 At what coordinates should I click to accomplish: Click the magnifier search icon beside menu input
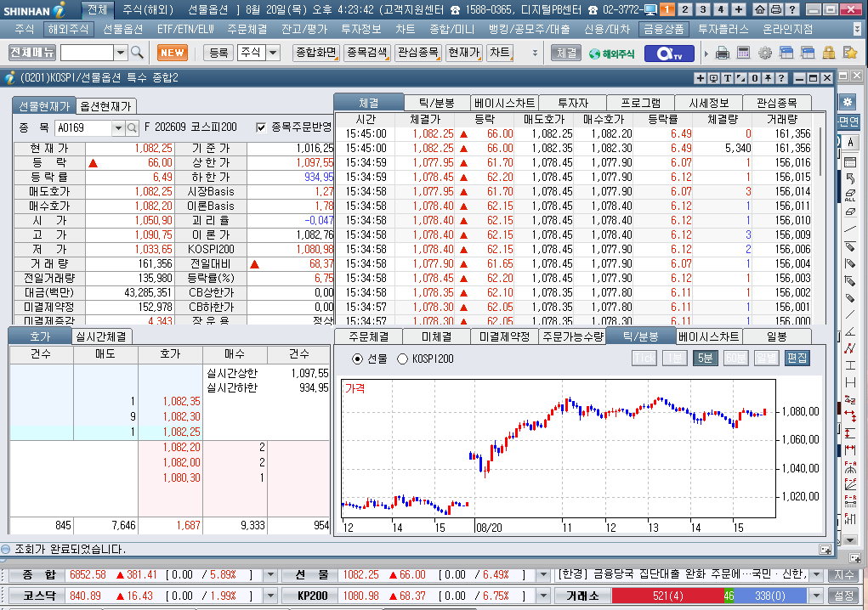pyautogui.click(x=137, y=53)
